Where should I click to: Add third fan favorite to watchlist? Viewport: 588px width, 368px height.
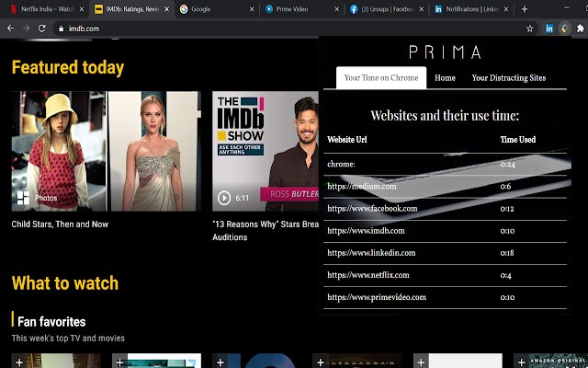tap(220, 362)
